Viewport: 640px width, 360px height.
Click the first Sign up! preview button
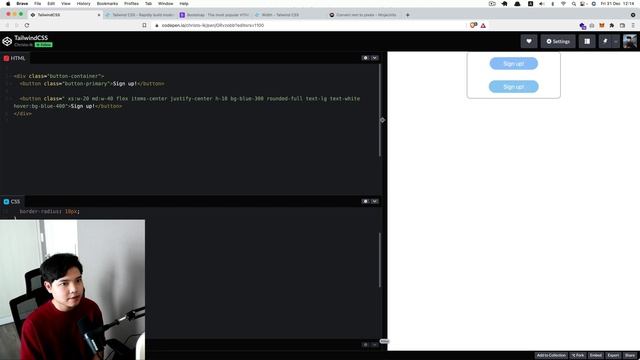[x=513, y=64]
